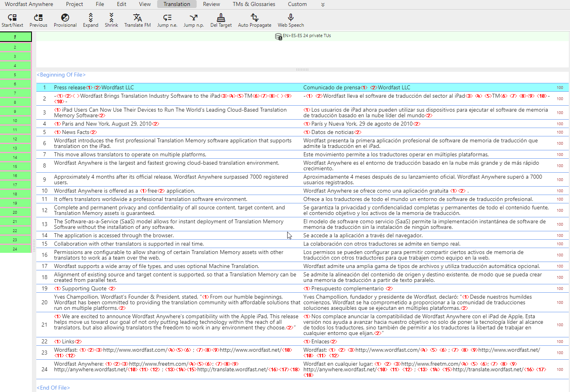
Task: Click target 'Datos de noticias' row 5
Action: pyautogui.click(x=332, y=132)
